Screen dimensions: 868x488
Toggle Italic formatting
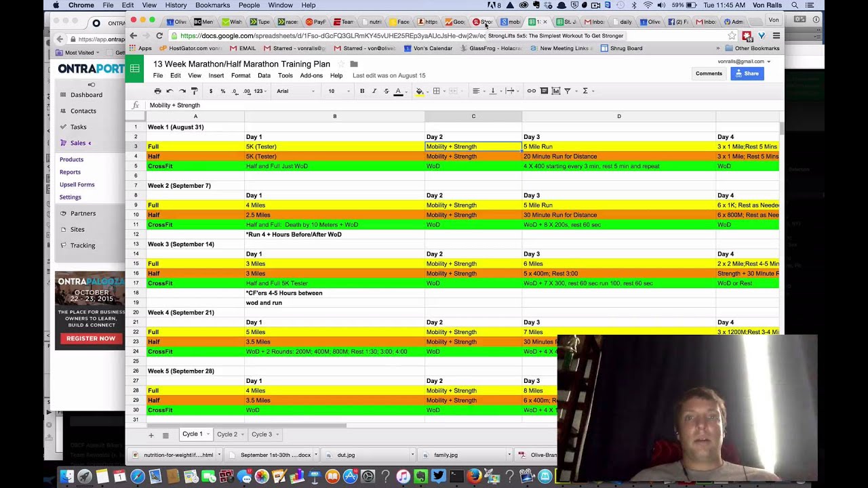click(374, 91)
